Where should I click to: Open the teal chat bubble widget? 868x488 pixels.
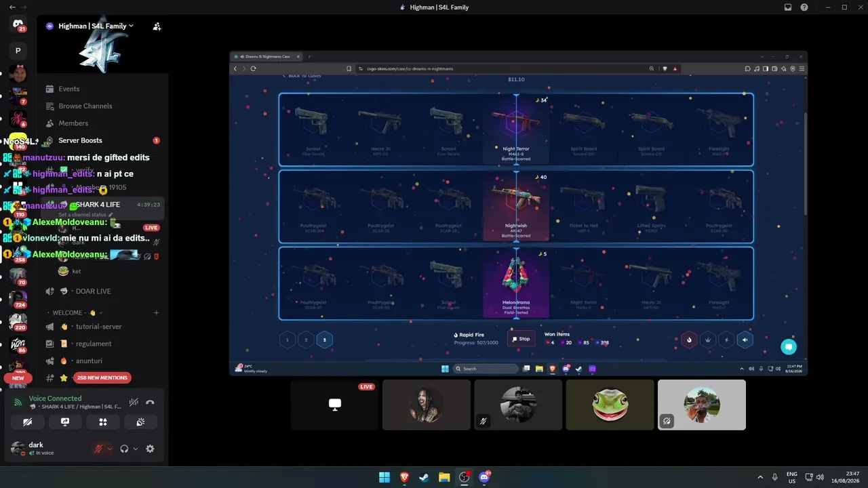click(x=788, y=347)
